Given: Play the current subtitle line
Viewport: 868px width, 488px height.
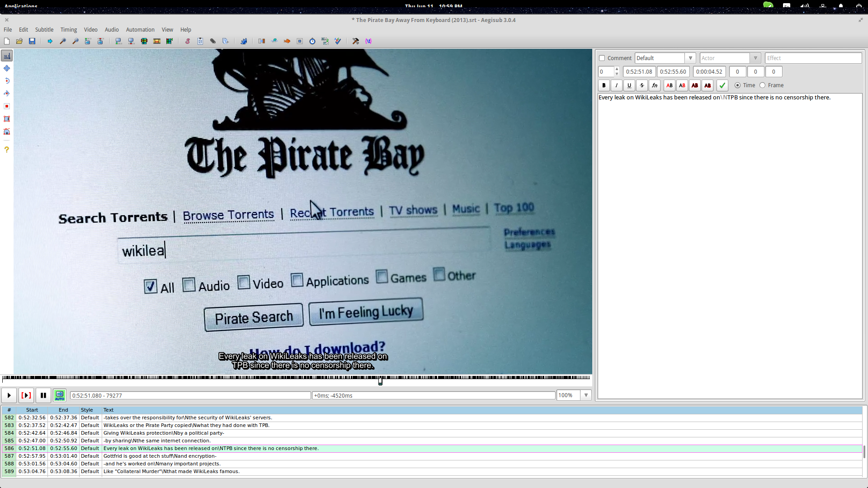Looking at the screenshot, I should [x=26, y=395].
